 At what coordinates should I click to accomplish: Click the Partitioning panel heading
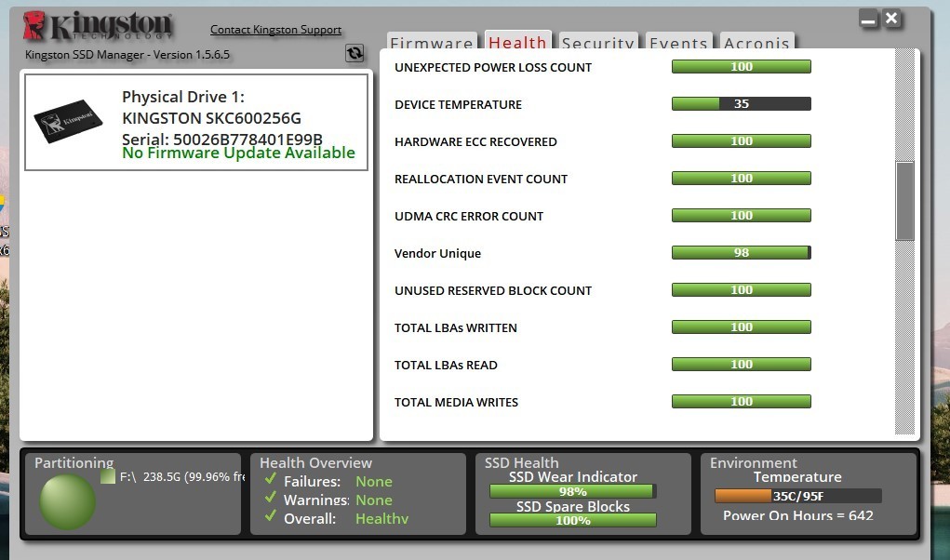coord(74,462)
